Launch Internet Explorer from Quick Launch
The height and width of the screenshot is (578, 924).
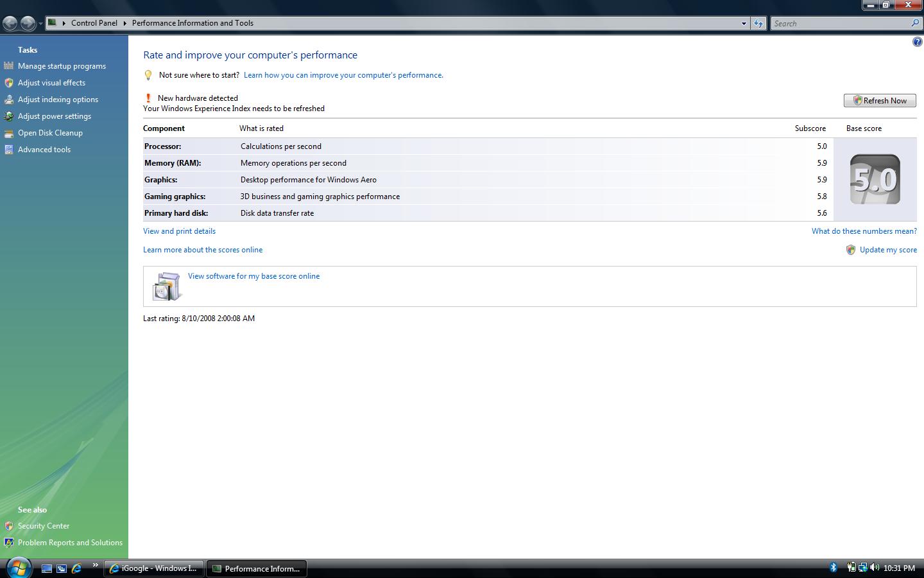pyautogui.click(x=76, y=568)
